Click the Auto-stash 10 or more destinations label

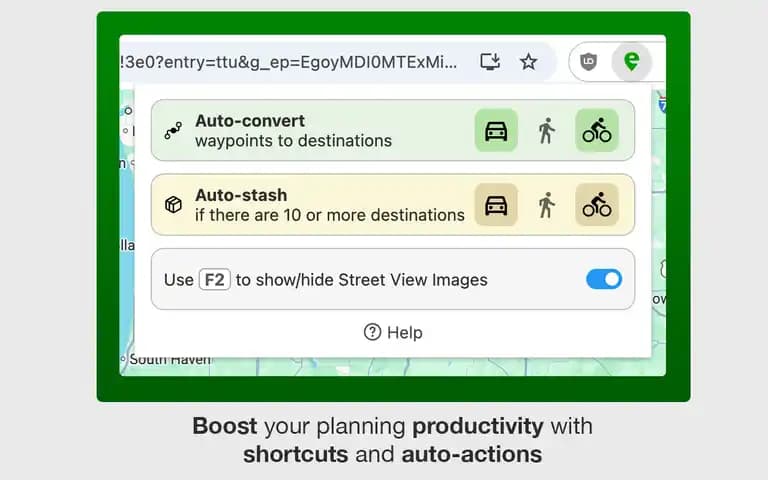(330, 205)
